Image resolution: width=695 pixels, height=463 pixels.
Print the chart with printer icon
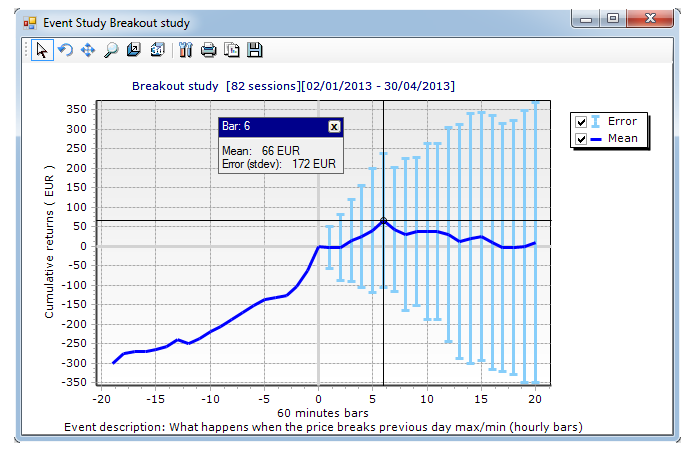point(208,50)
